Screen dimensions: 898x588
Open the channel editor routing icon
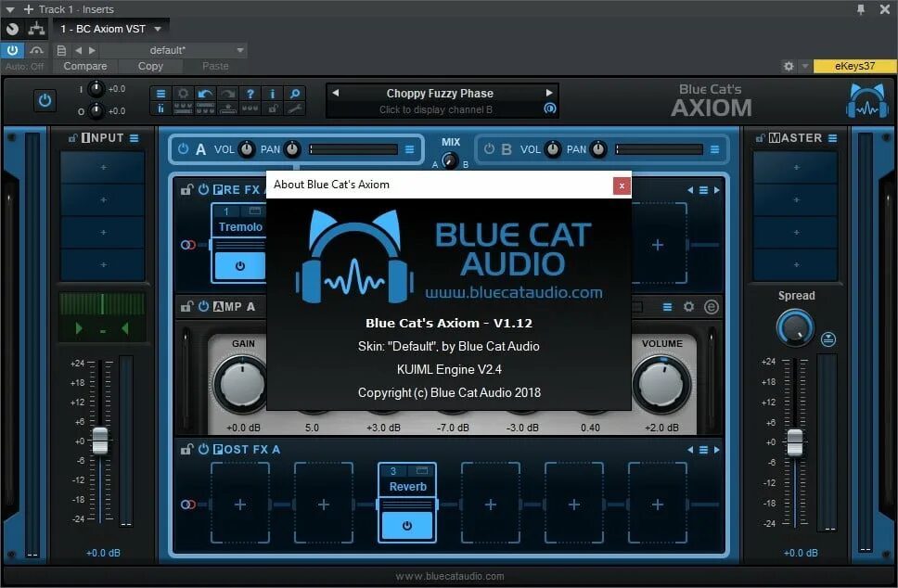coord(36,29)
